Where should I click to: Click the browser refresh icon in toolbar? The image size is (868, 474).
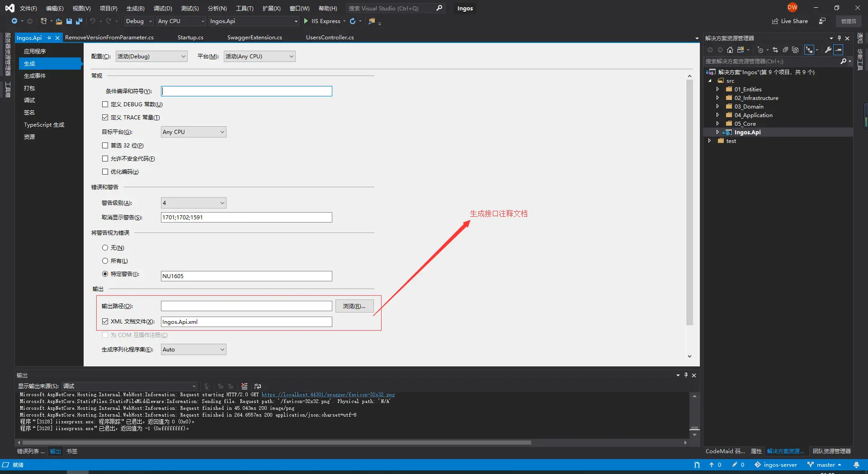click(x=353, y=21)
